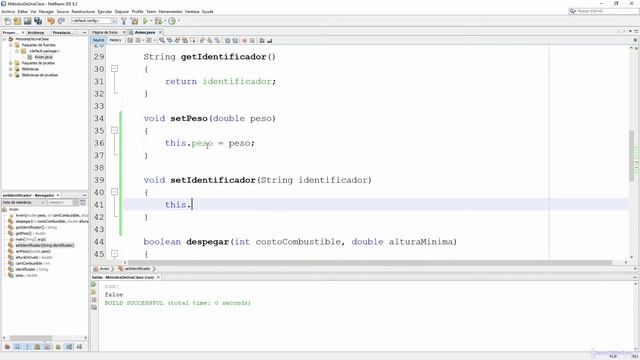Click the Navigator panel view options icon
This screenshot has height=360, width=640.
click(x=83, y=202)
